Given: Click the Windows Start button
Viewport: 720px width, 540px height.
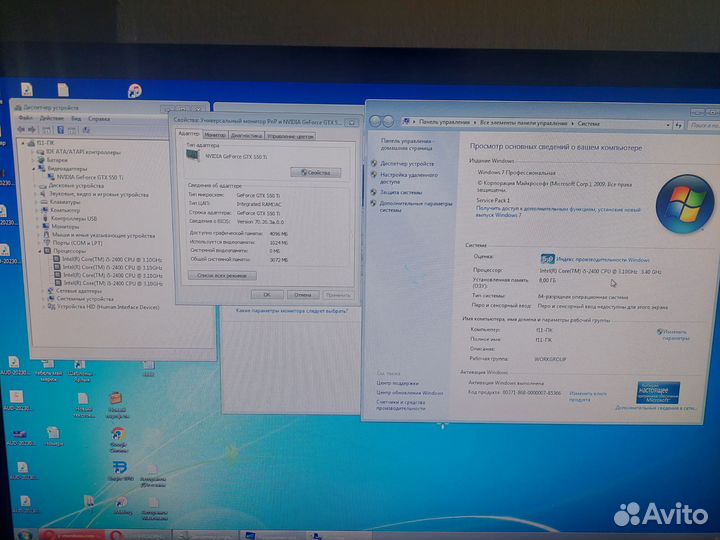Looking at the screenshot, I should click(24, 535).
